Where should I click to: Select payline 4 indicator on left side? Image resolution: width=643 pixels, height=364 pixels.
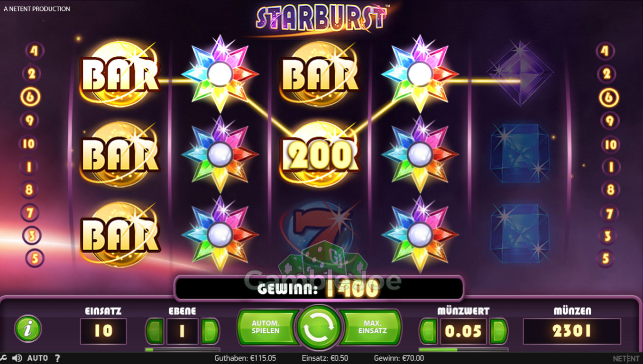pyautogui.click(x=34, y=51)
